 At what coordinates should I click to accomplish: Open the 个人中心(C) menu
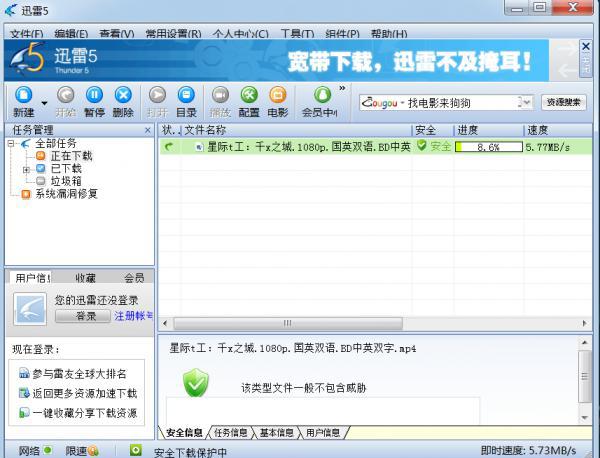point(241,34)
